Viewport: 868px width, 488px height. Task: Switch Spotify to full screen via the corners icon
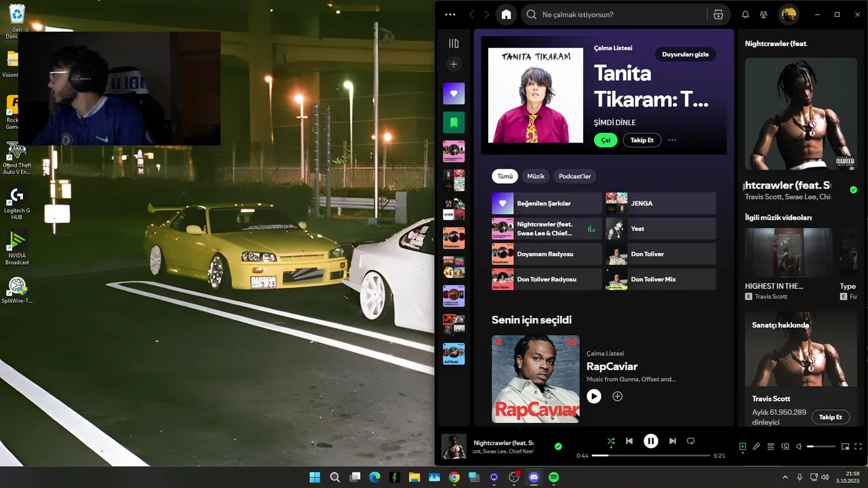tap(859, 447)
